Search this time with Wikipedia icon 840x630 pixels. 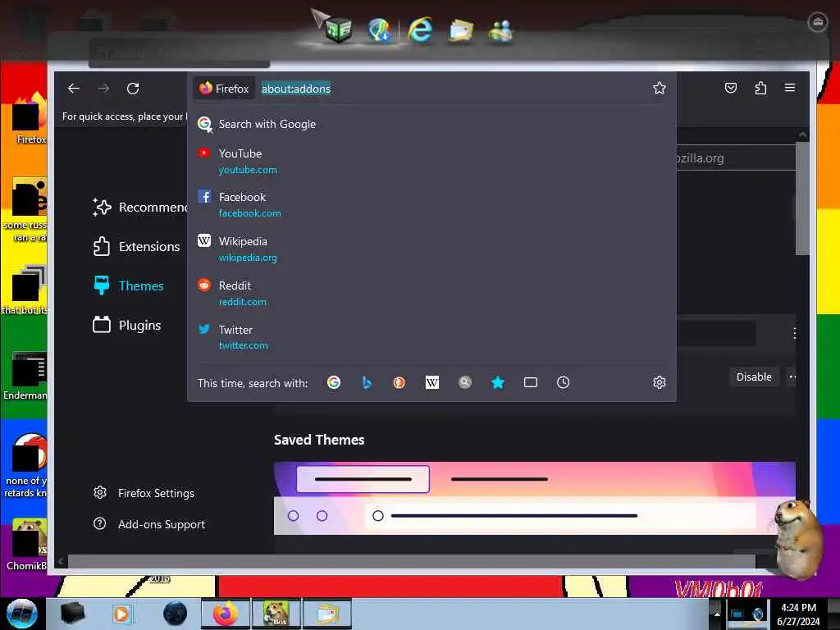431,382
